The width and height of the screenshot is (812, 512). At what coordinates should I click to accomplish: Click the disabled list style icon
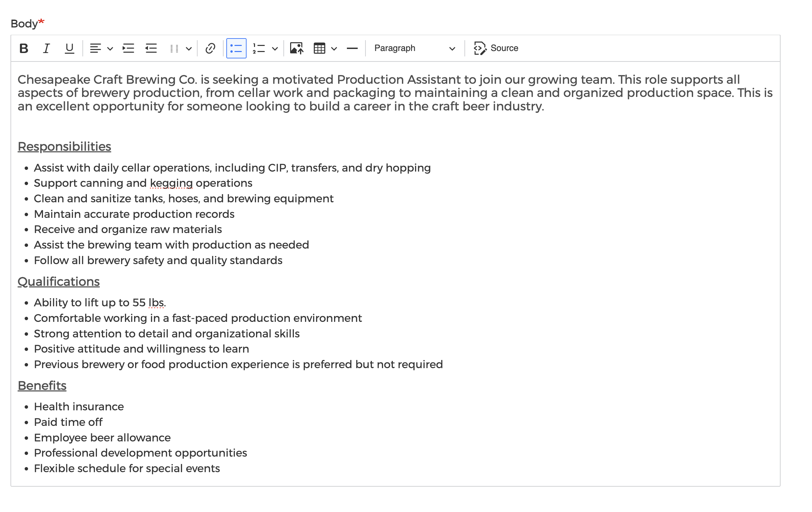coord(174,48)
